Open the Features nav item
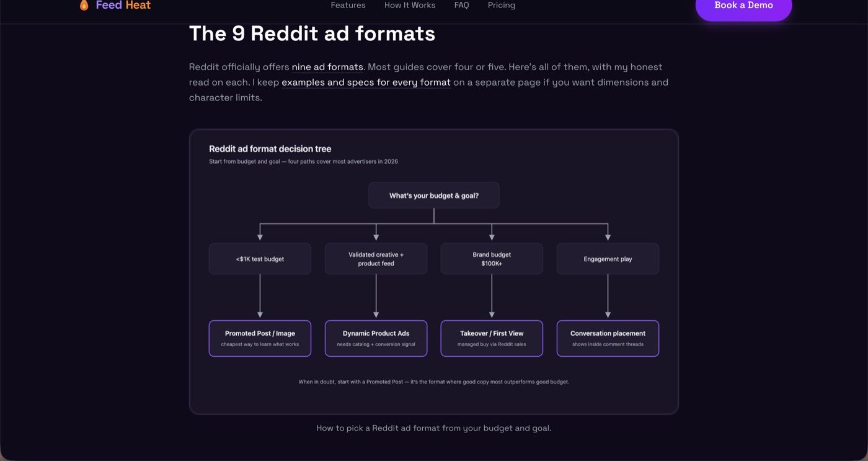This screenshot has width=868, height=461. (x=348, y=5)
